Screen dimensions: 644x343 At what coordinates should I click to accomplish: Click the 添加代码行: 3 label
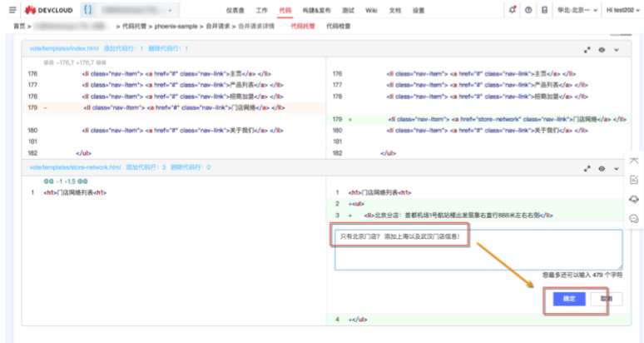146,167
